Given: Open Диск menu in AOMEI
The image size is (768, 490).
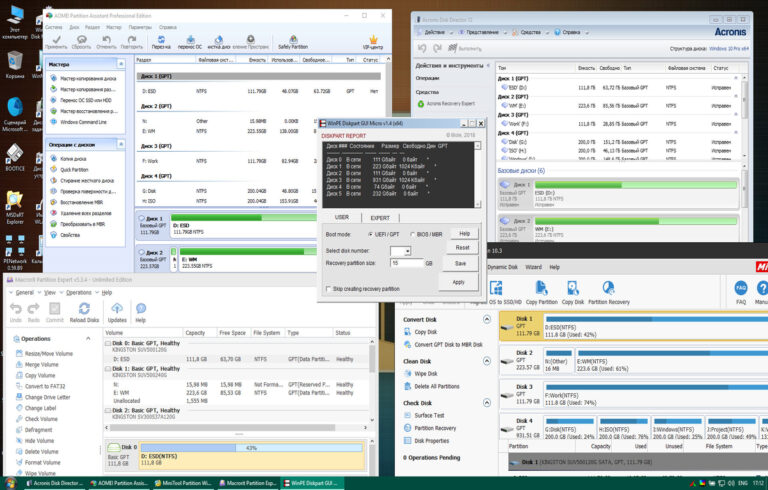Looking at the screenshot, I should (74, 27).
